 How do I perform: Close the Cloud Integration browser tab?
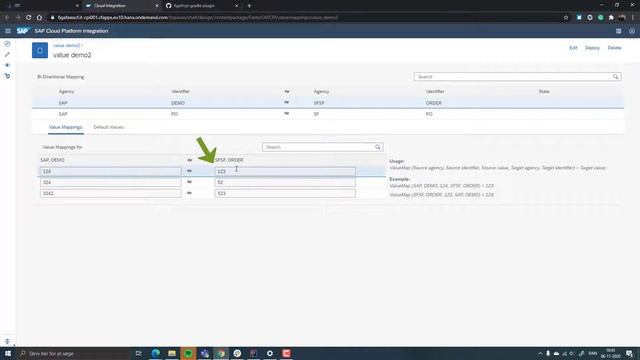click(157, 6)
